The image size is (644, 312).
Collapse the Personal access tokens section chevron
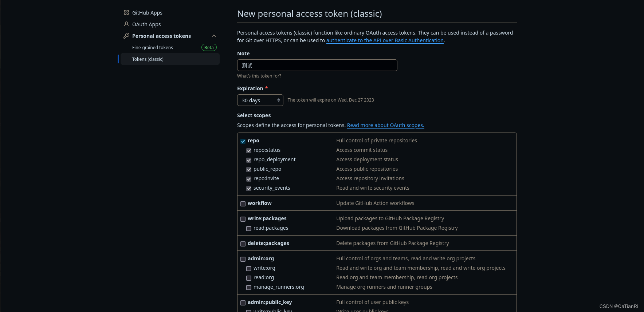pyautogui.click(x=214, y=36)
